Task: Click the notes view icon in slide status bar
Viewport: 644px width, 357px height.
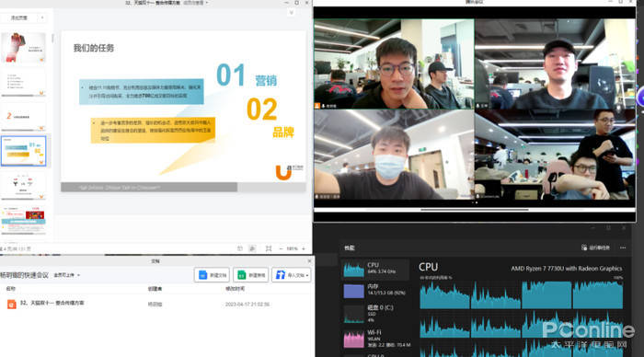Action: (x=253, y=248)
